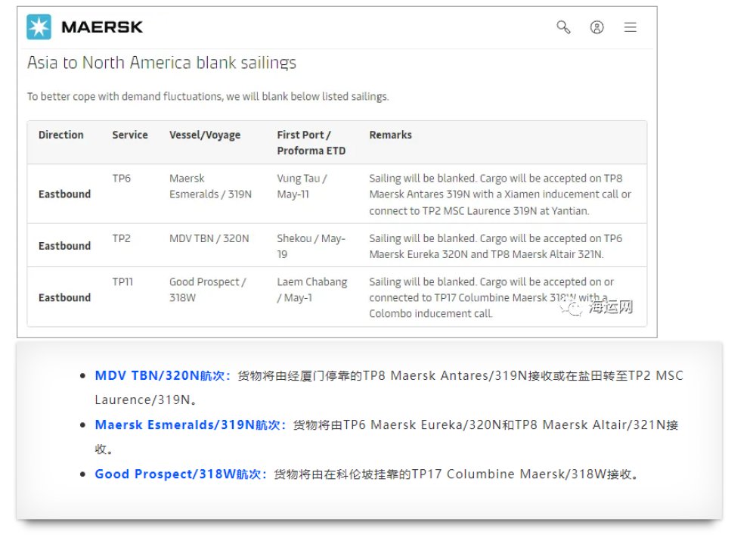Click Eastbound in the TP2 row
This screenshot has width=756, height=541.
tap(64, 246)
